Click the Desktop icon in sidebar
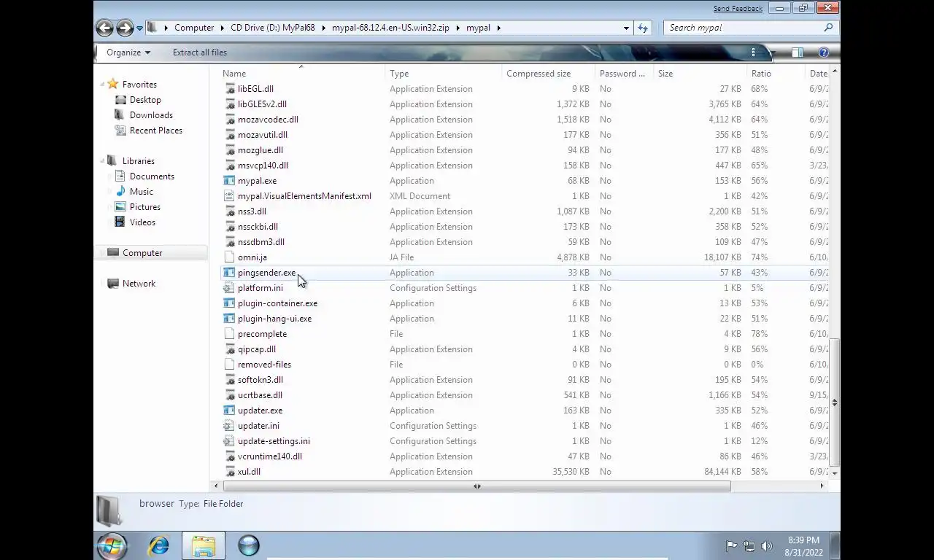 pyautogui.click(x=120, y=100)
